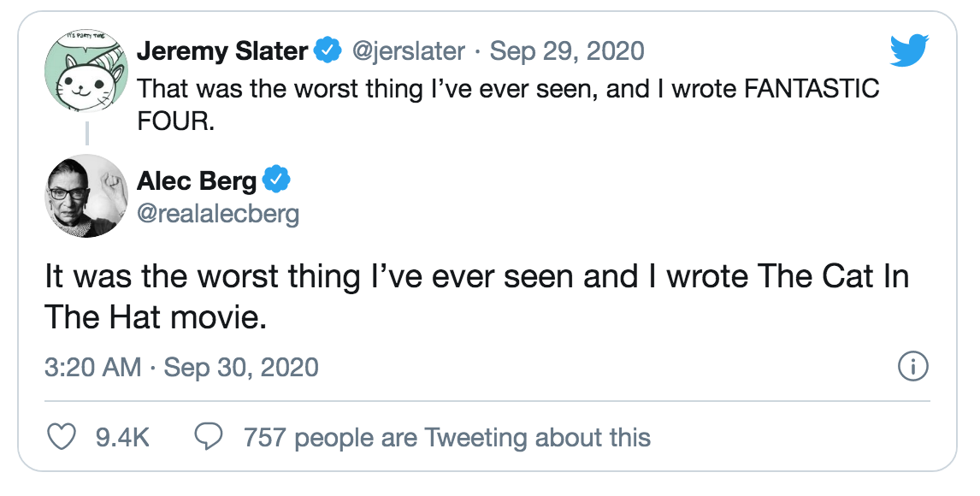Visit the @realalecberg handle
The width and height of the screenshot is (980, 496).
[218, 212]
